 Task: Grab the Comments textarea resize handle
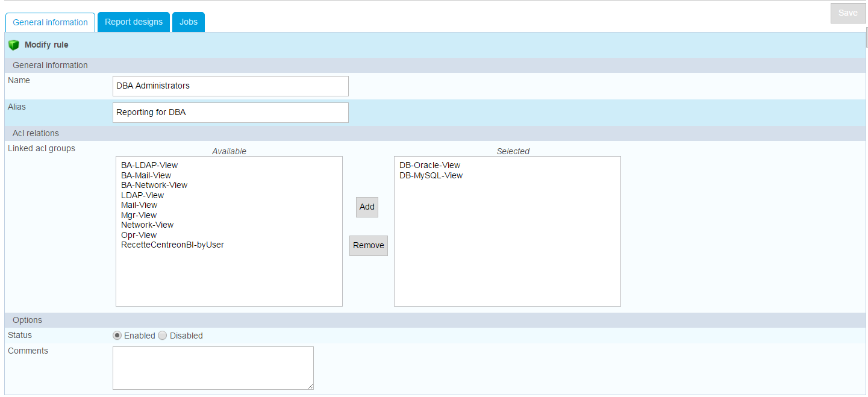click(310, 386)
